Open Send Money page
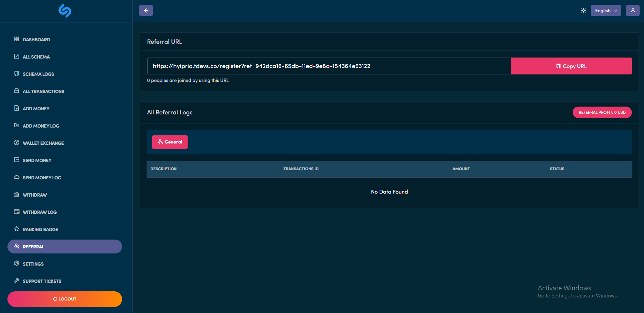The height and width of the screenshot is (313, 644). coord(37,160)
